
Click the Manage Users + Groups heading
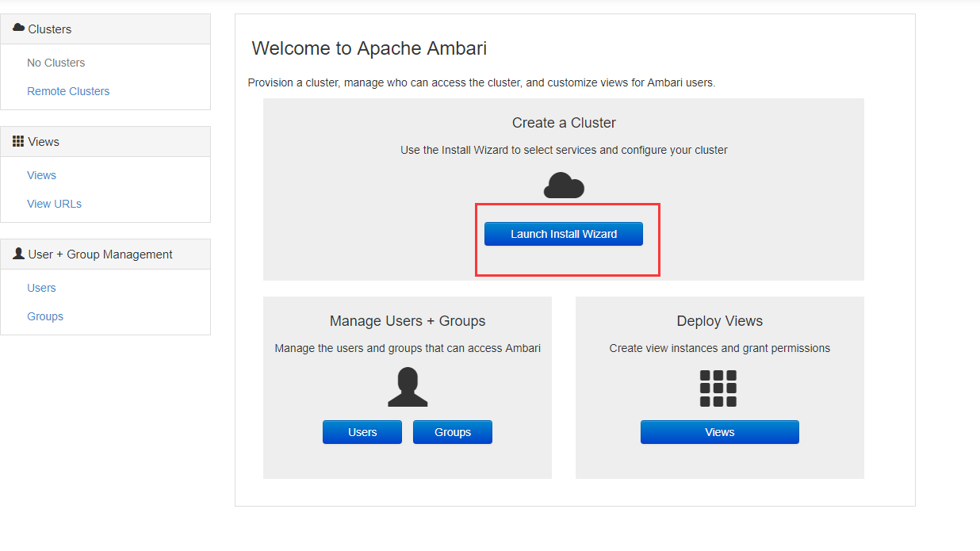tap(408, 321)
